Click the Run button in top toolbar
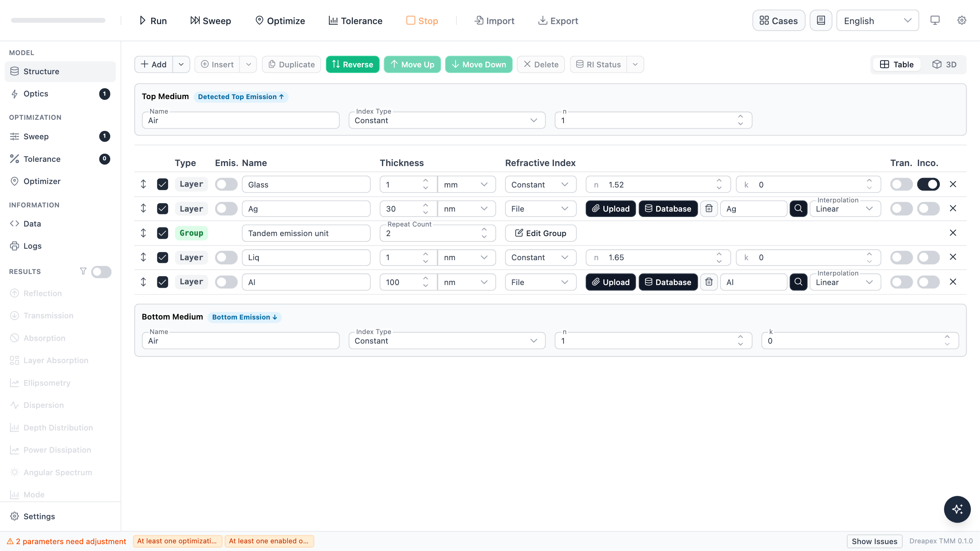This screenshot has height=551, width=980. pos(153,21)
